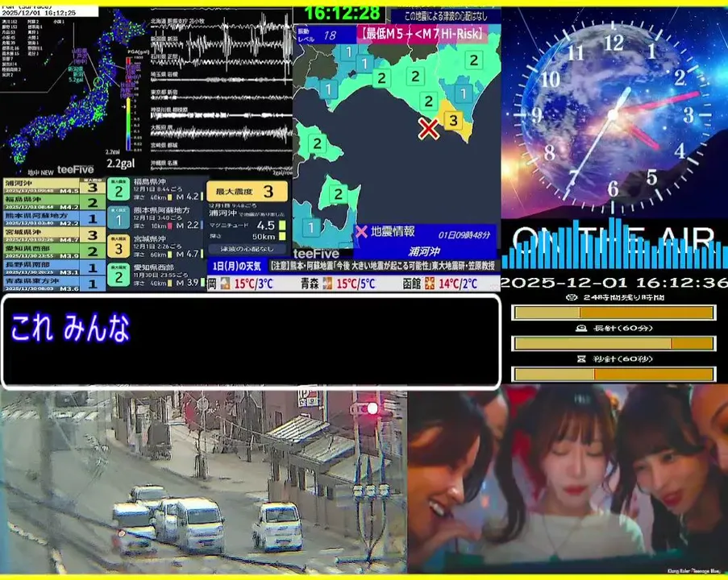Click the 東京都 新宿 waveform trace

222,97
